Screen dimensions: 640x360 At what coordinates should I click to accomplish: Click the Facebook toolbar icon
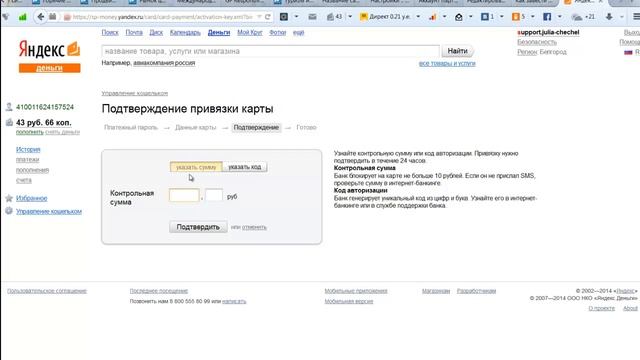547,17
